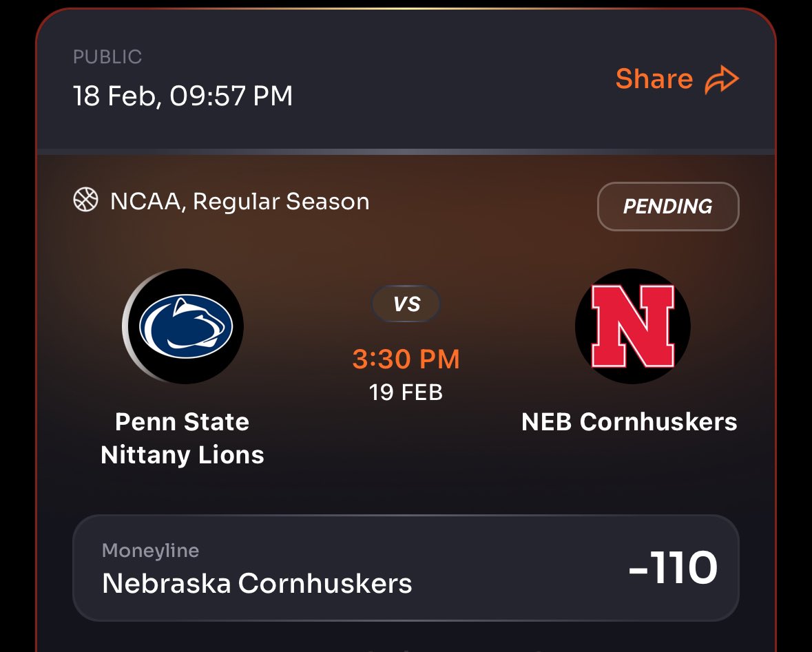
Task: Click the basketball sport icon
Action: click(85, 200)
